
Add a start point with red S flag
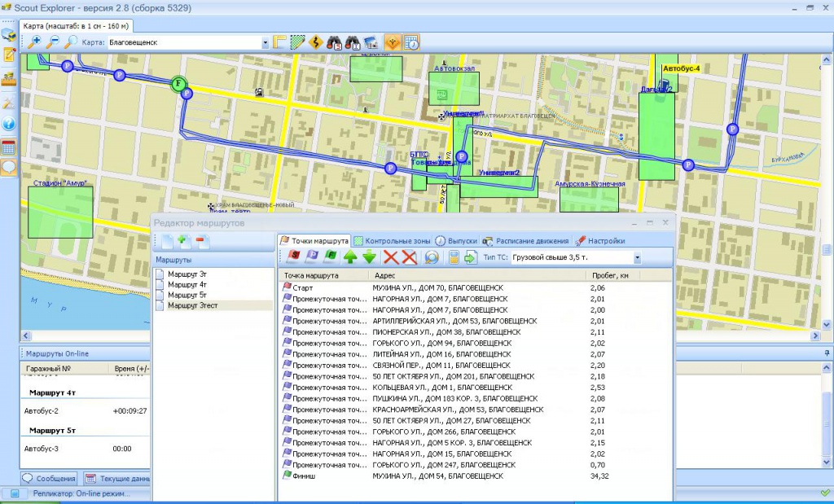pyautogui.click(x=293, y=258)
